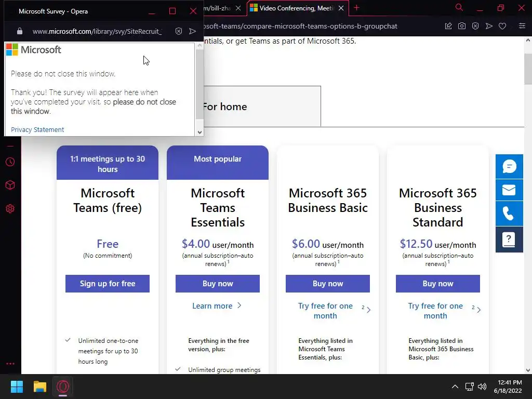
Task: Click down arrow of main page scrollbar
Action: click(x=528, y=370)
